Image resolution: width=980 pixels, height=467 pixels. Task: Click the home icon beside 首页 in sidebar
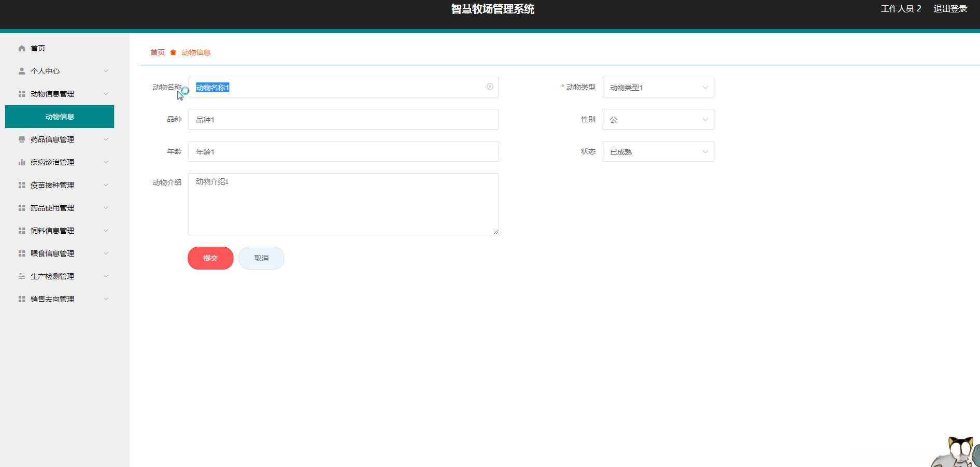[x=22, y=48]
